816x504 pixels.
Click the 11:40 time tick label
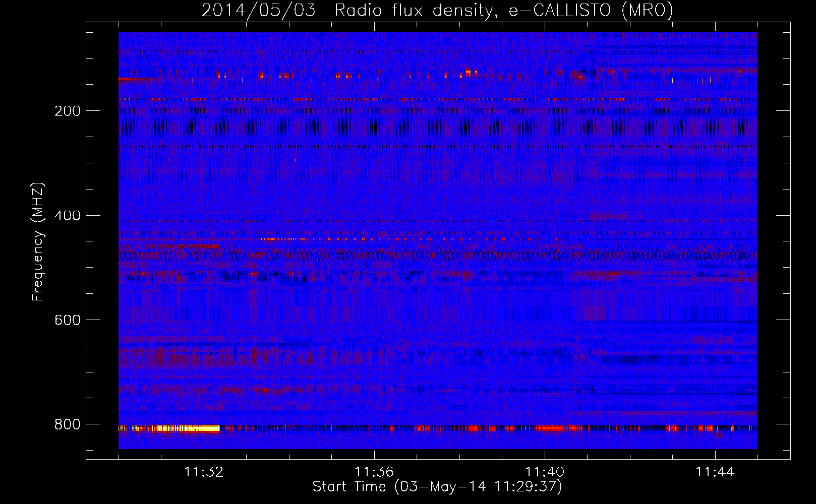coord(545,472)
